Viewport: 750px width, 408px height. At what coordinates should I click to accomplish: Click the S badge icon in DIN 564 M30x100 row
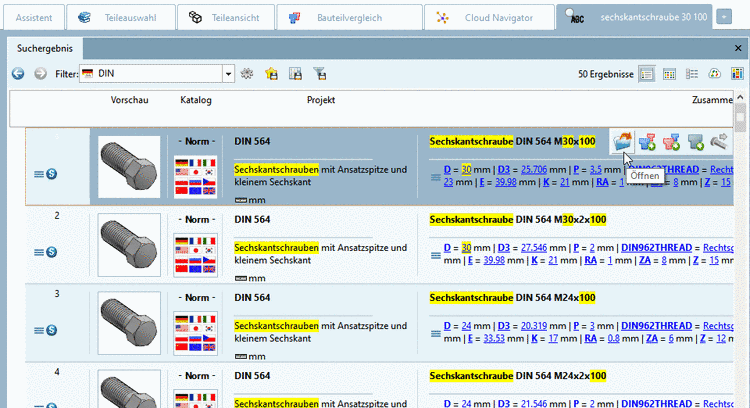click(52, 174)
